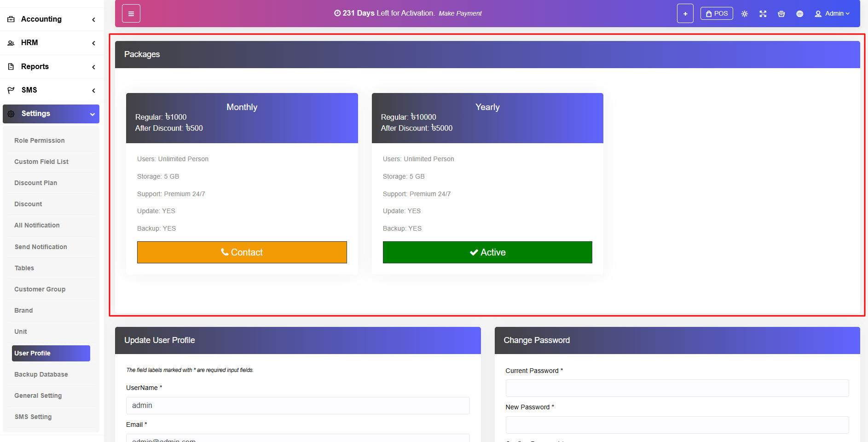Expand the HRM sidebar menu
Image resolution: width=868 pixels, height=442 pixels.
coord(51,43)
